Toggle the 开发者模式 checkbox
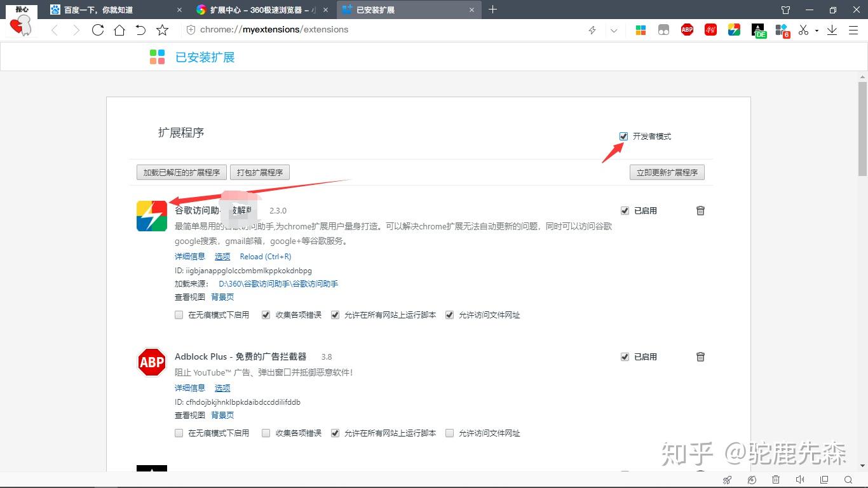868x488 pixels. (623, 136)
